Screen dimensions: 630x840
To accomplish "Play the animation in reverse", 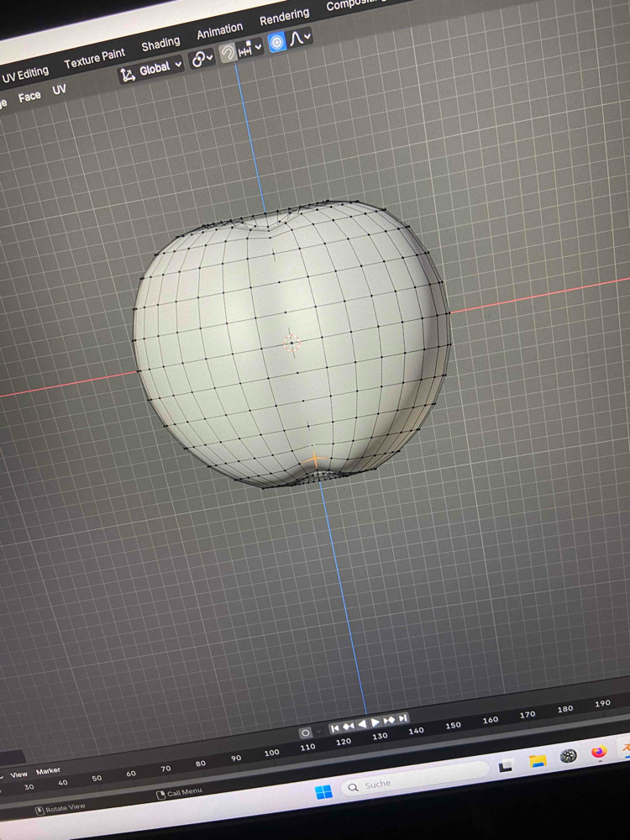I will pos(362,724).
